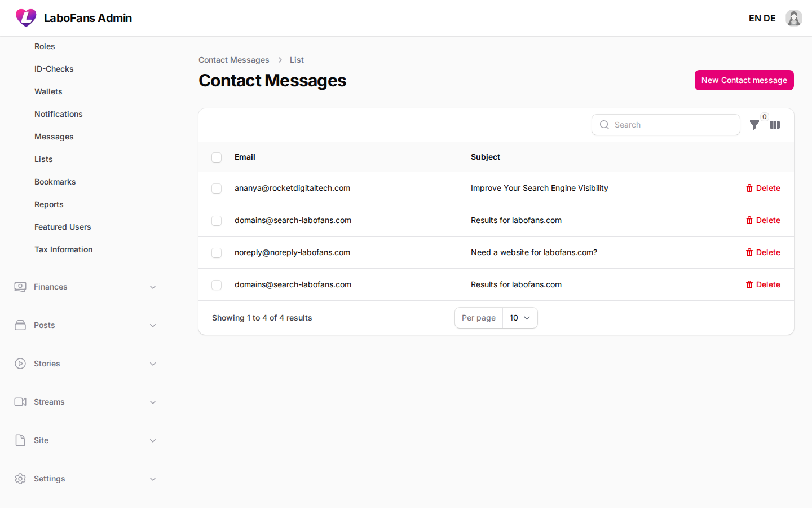Click the New Contact message button
Screen dimensions: 812x508
pyautogui.click(x=744, y=80)
